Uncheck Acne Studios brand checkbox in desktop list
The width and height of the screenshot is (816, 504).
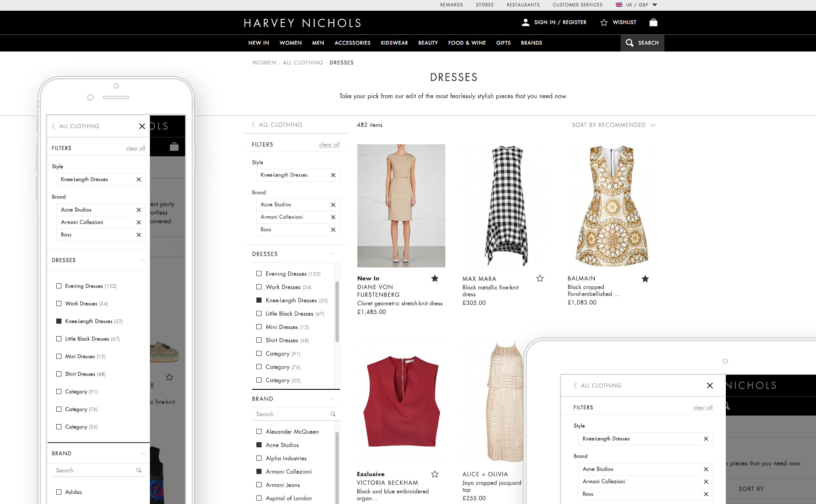259,445
